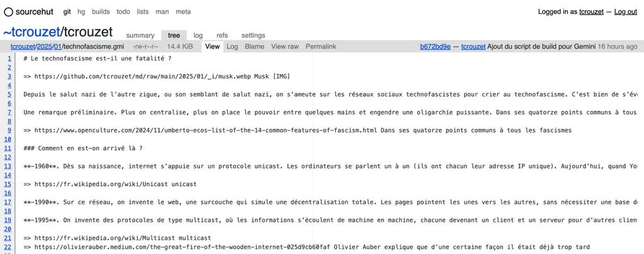Image resolution: width=644 pixels, height=254 pixels.
Task: Click the '16 hours ago' commit time
Action: point(618,47)
